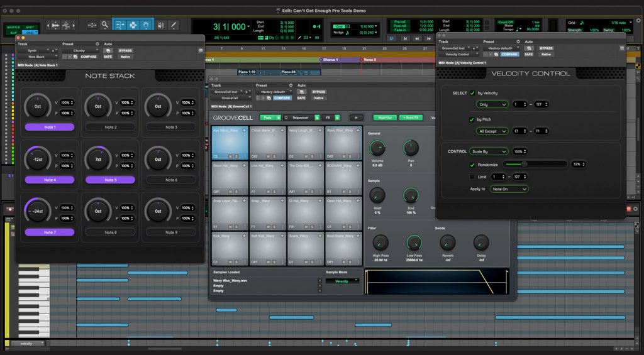Click the Low Pass filter knob

pos(414,243)
